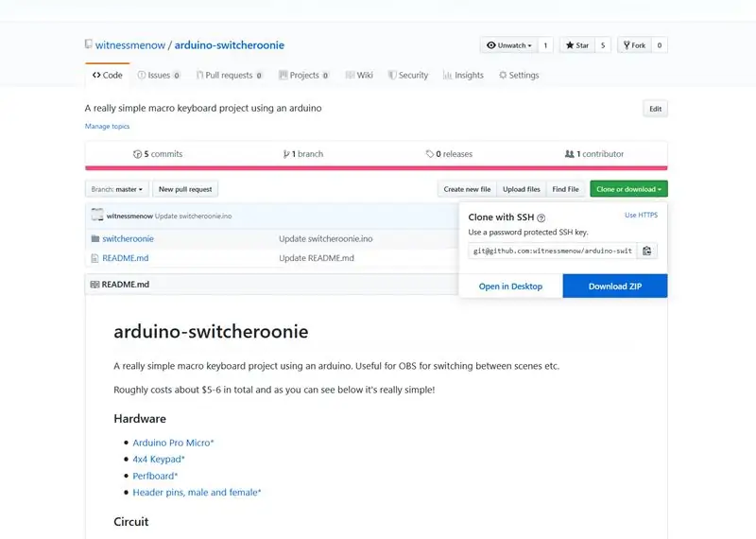This screenshot has height=539, width=756.
Task: View the 1 branch link
Action: 303,154
